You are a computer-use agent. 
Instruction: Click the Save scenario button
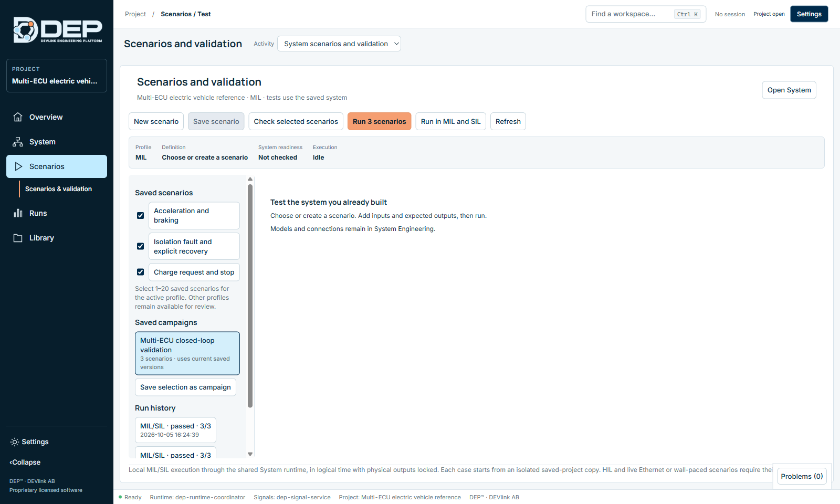[216, 121]
